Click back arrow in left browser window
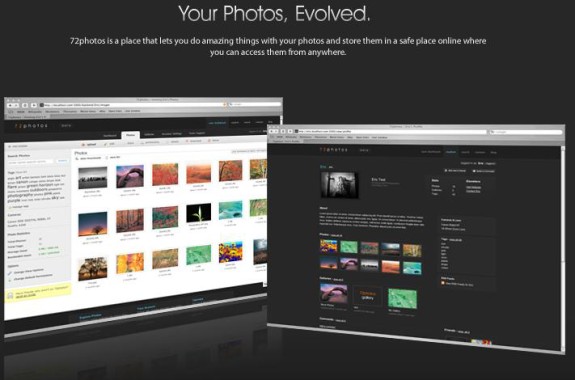 (11, 105)
